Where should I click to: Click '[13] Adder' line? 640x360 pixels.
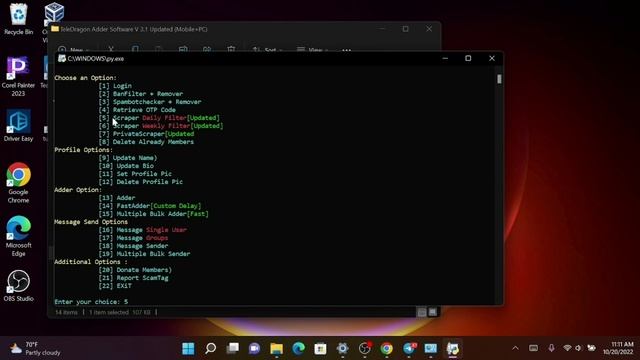117,198
